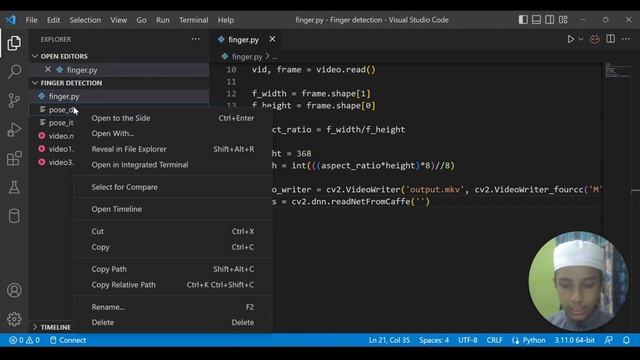The width and height of the screenshot is (640, 360).
Task: Open the Edit menu
Action: click(x=53, y=20)
